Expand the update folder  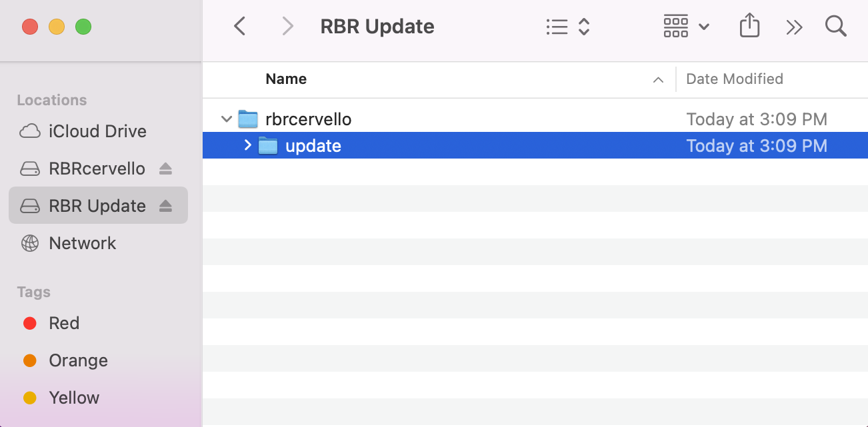[x=247, y=145]
